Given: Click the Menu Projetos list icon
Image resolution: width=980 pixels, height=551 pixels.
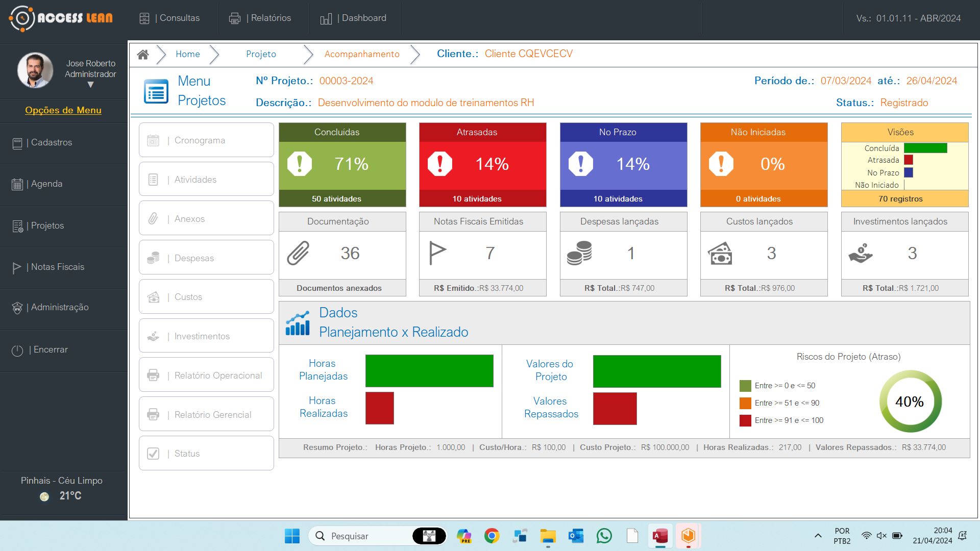Looking at the screenshot, I should 156,92.
